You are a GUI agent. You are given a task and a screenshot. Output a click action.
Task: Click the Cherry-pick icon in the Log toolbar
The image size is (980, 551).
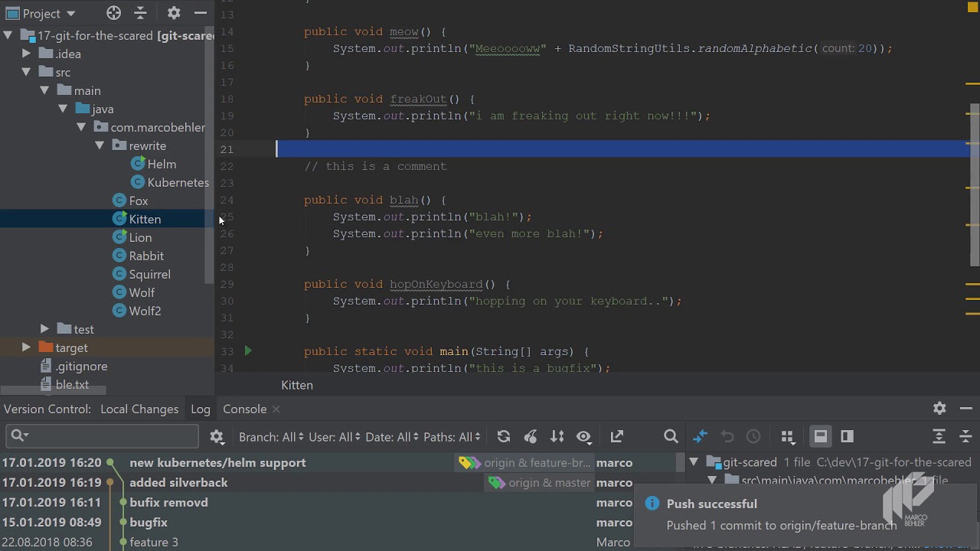pos(531,436)
